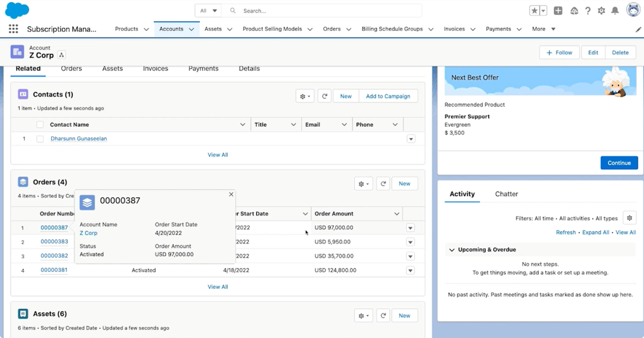This screenshot has height=338, width=644.
Task: Open the Help question mark icon
Action: click(588, 11)
